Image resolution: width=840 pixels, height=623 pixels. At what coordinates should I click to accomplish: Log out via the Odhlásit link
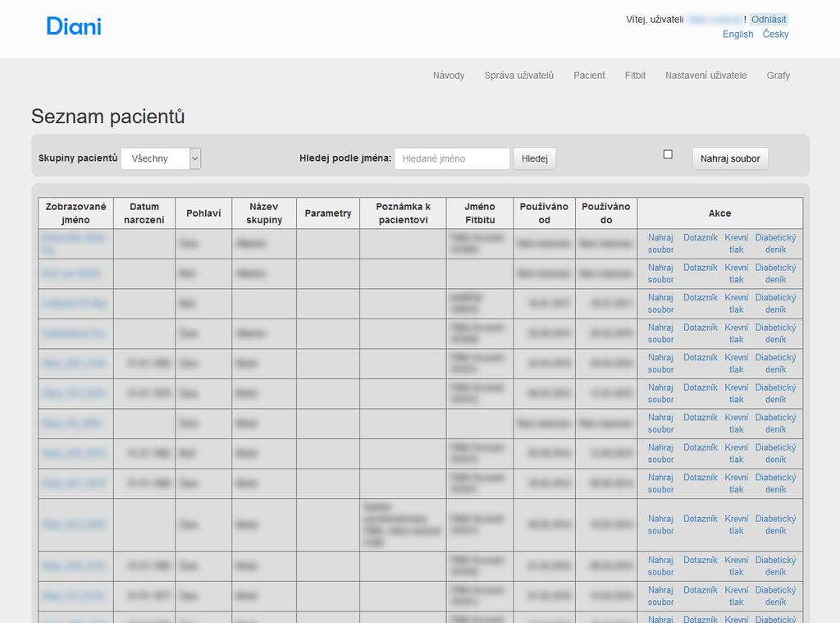[x=768, y=20]
